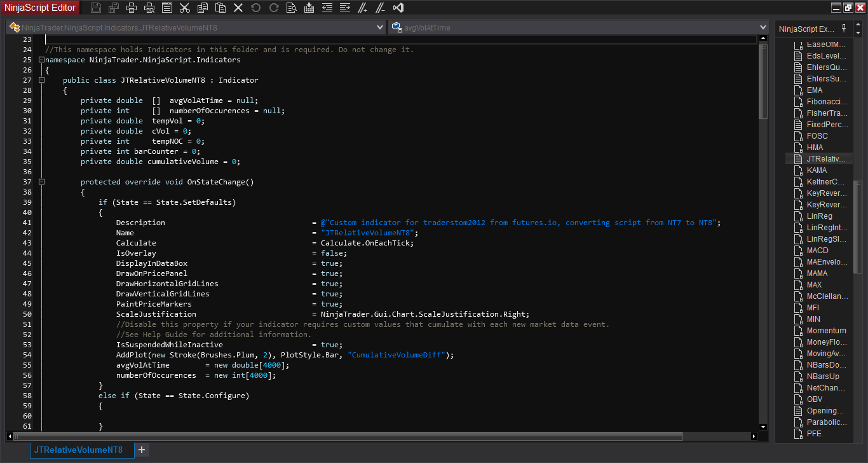Viewport: 868px width, 463px height.
Task: Click the false value on the IsOverlay line
Action: pyautogui.click(x=331, y=253)
